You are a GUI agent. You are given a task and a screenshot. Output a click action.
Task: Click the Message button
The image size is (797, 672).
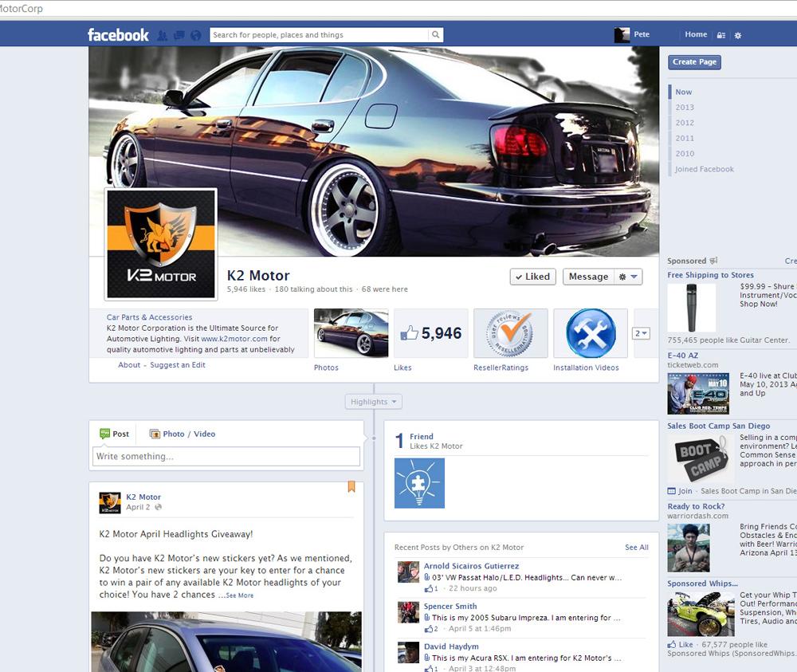(x=588, y=277)
